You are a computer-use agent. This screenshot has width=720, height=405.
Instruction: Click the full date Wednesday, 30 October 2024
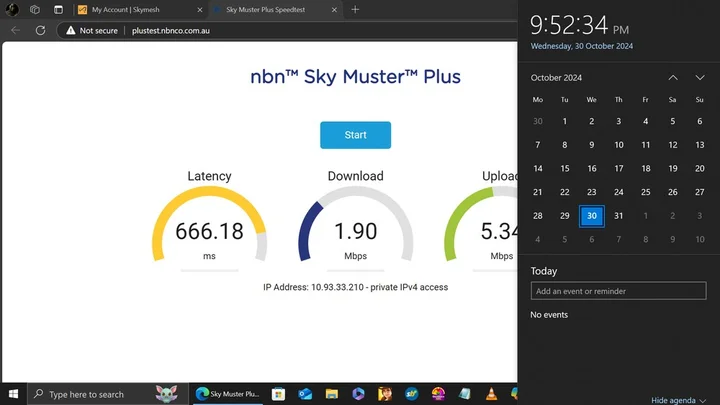[x=581, y=46]
